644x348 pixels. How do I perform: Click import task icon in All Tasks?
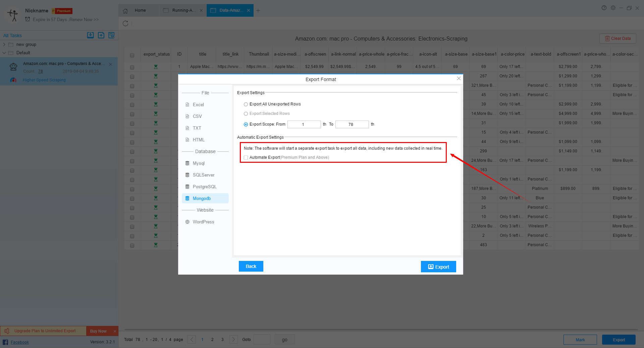click(x=90, y=35)
